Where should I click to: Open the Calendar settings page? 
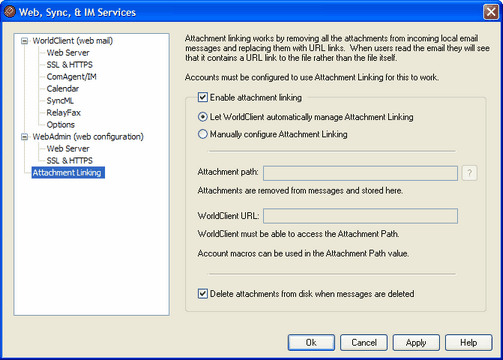click(63, 89)
